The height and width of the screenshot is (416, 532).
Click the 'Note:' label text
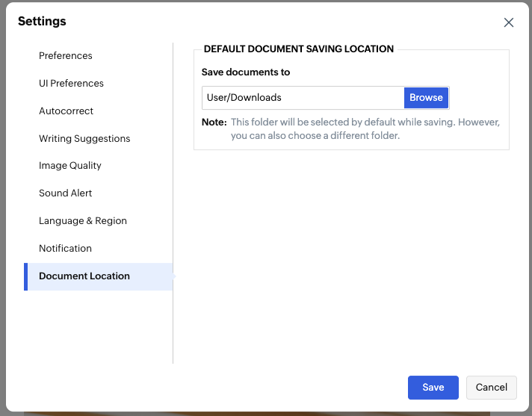click(214, 122)
